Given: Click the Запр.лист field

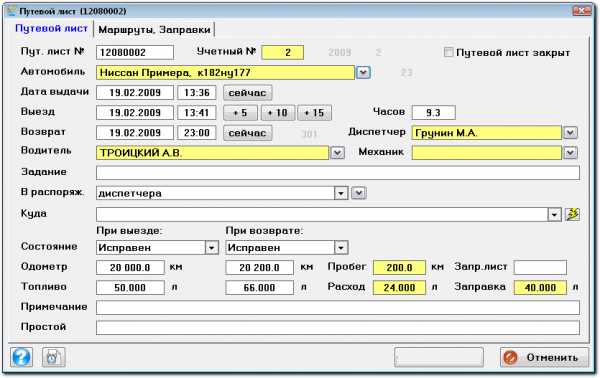Looking at the screenshot, I should pyautogui.click(x=540, y=267).
